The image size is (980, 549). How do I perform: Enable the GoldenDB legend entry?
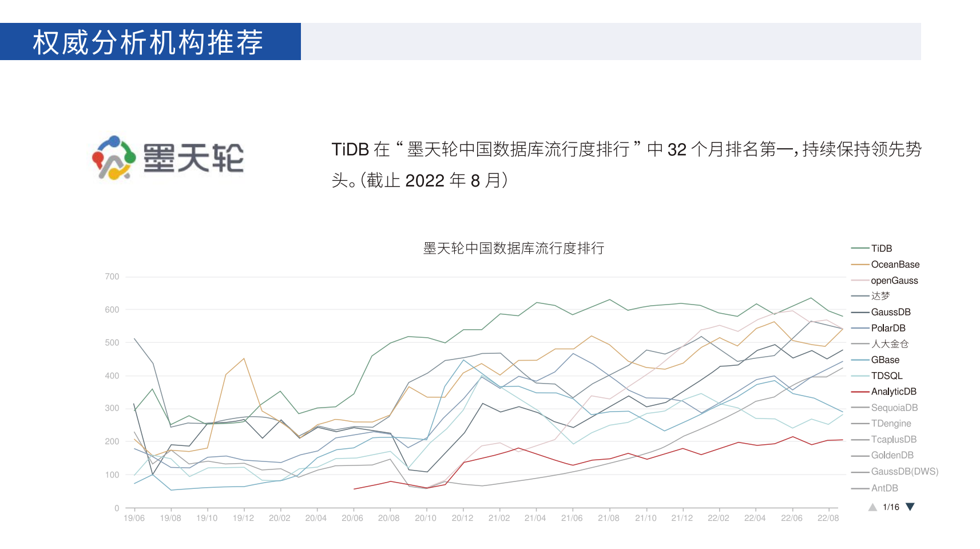tap(883, 456)
